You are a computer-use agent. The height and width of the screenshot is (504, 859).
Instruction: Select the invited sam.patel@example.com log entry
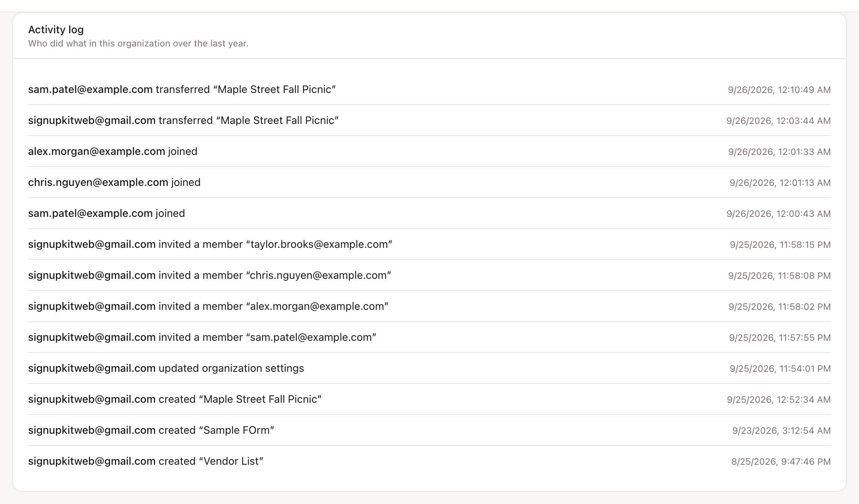click(x=429, y=337)
